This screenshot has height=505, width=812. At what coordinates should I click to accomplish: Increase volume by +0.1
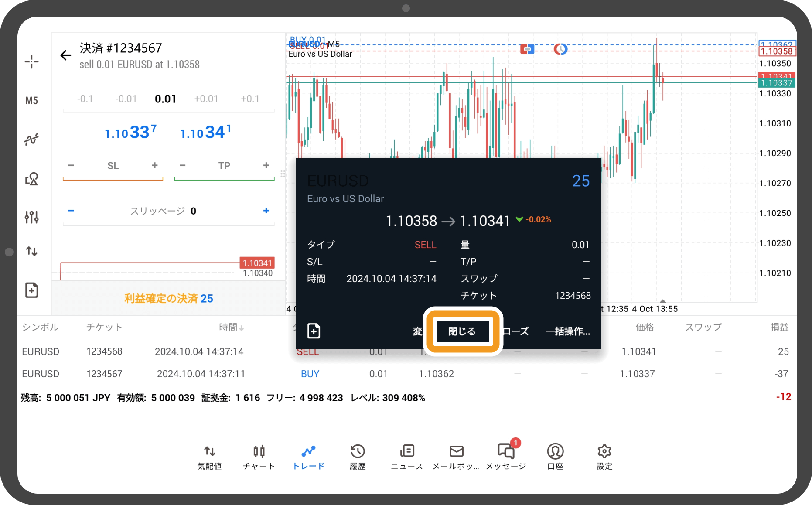[250, 99]
